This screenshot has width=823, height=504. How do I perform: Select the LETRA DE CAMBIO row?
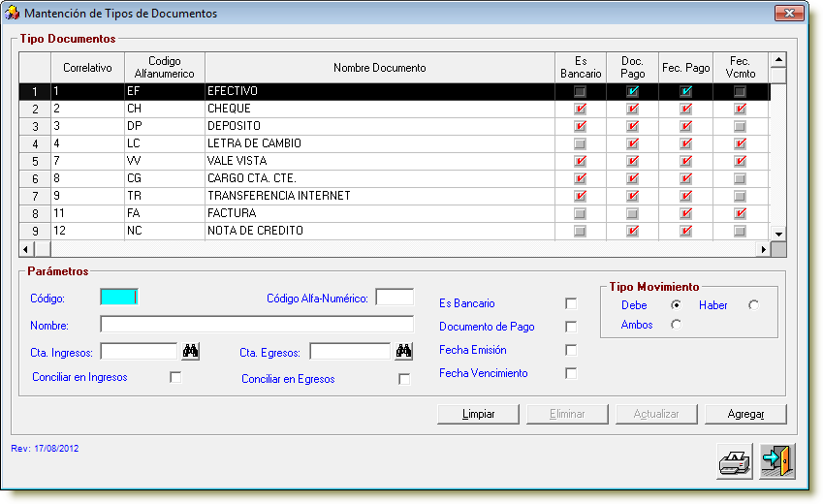coord(395,143)
